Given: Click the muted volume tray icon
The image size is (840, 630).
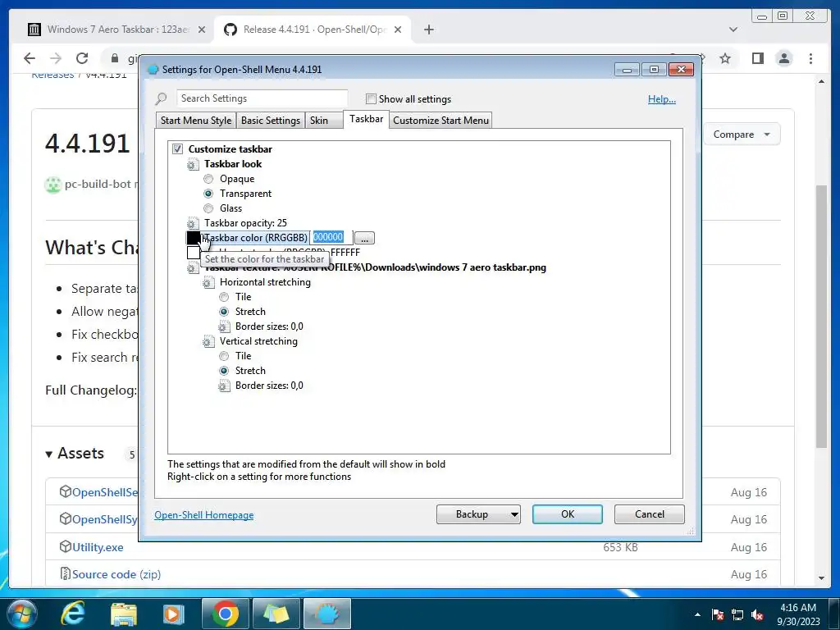Looking at the screenshot, I should point(757,614).
